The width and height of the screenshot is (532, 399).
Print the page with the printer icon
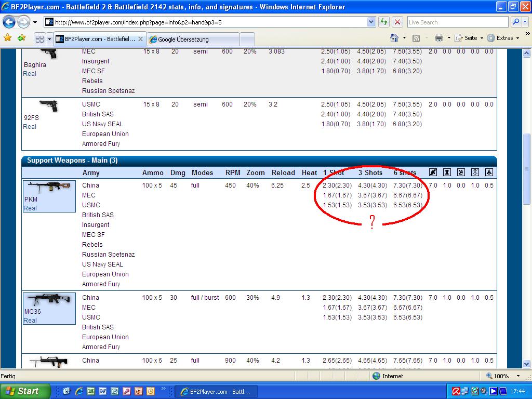[438, 38]
